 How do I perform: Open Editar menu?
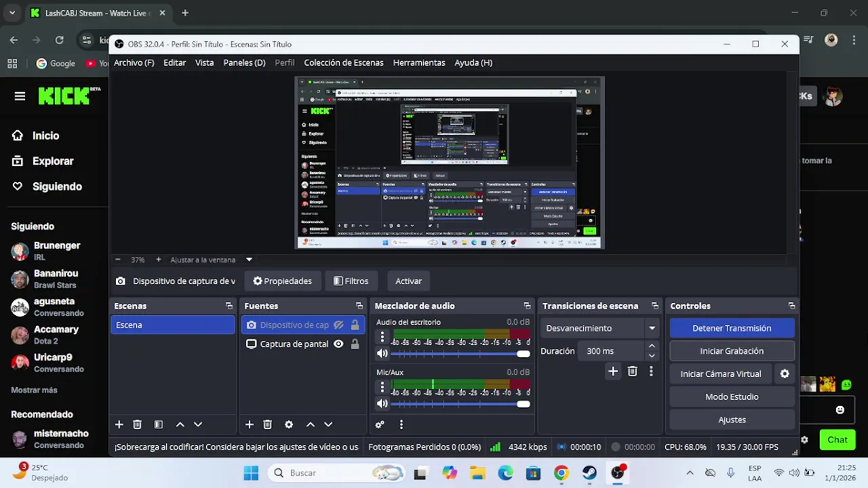[174, 62]
